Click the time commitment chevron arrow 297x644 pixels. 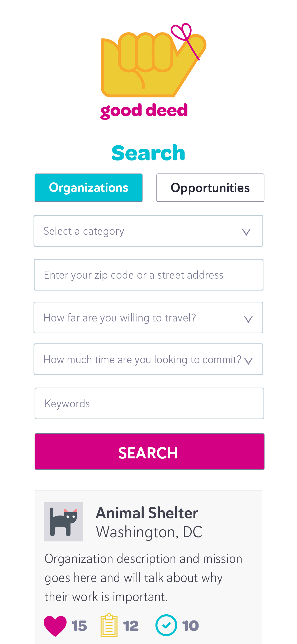248,361
